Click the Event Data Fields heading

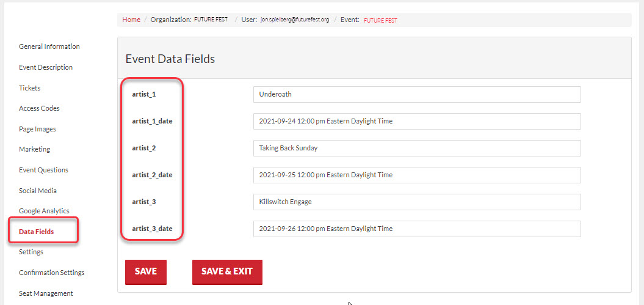pyautogui.click(x=170, y=59)
